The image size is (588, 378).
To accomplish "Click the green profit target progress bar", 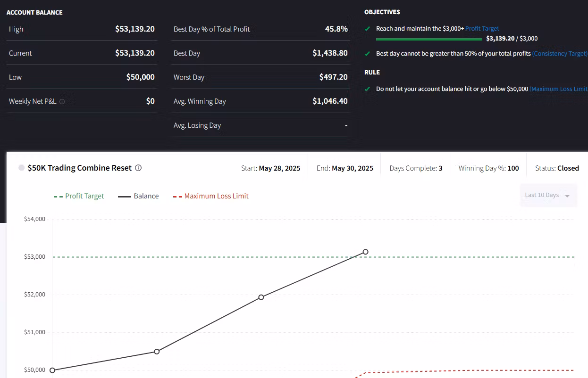I will (x=429, y=39).
